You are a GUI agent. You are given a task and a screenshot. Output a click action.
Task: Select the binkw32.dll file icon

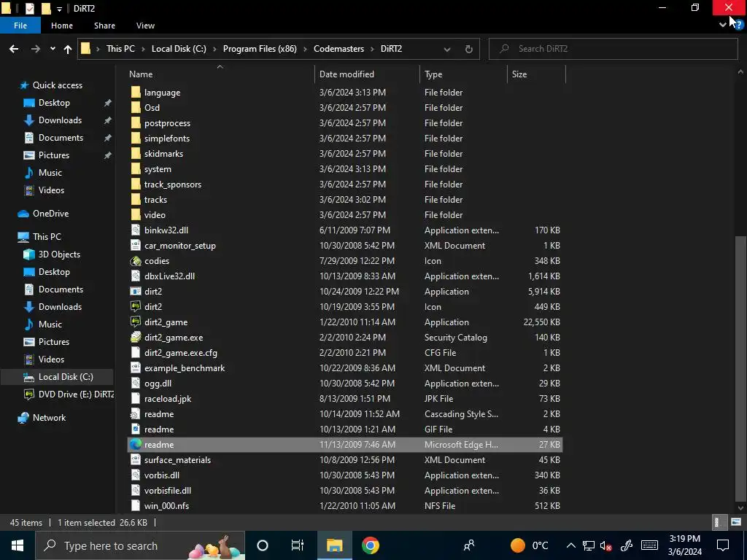136,230
